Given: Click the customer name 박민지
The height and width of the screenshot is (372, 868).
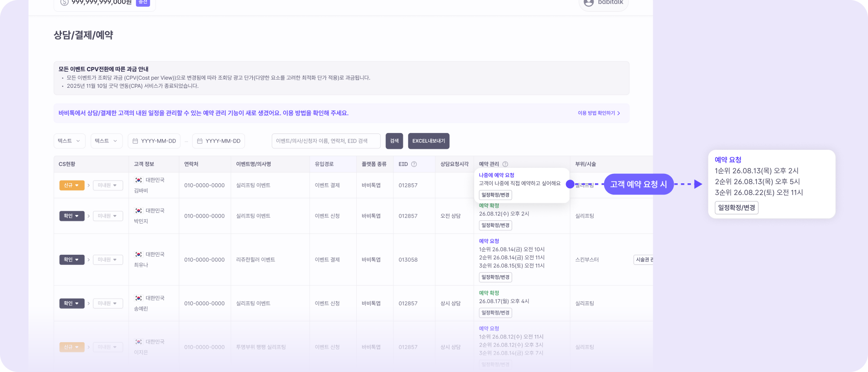Looking at the screenshot, I should coord(141,222).
